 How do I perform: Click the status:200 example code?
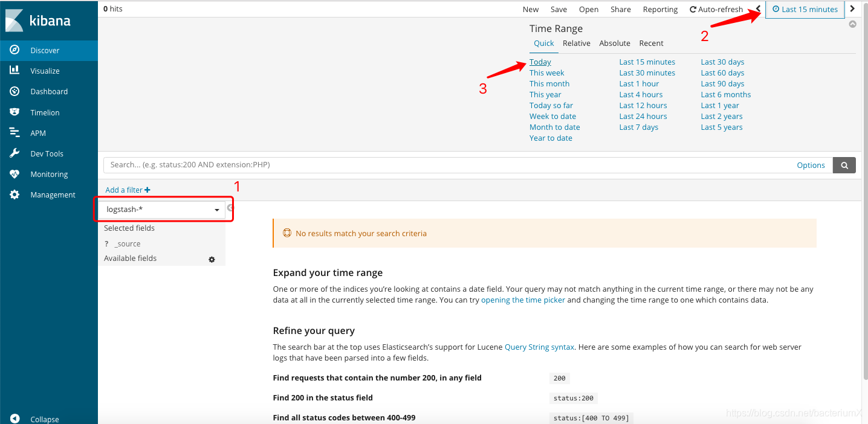(574, 398)
